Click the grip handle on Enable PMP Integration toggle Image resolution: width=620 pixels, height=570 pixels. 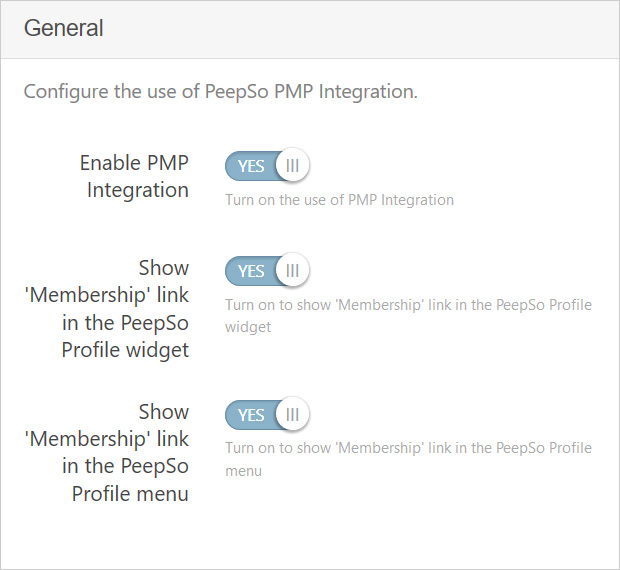coord(292,166)
